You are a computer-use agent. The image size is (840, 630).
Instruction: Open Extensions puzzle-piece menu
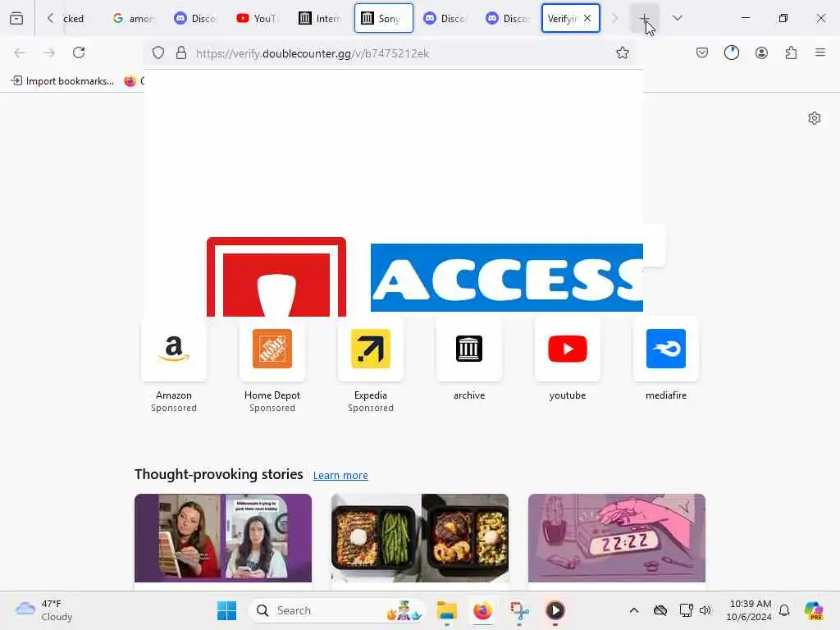pyautogui.click(x=791, y=52)
